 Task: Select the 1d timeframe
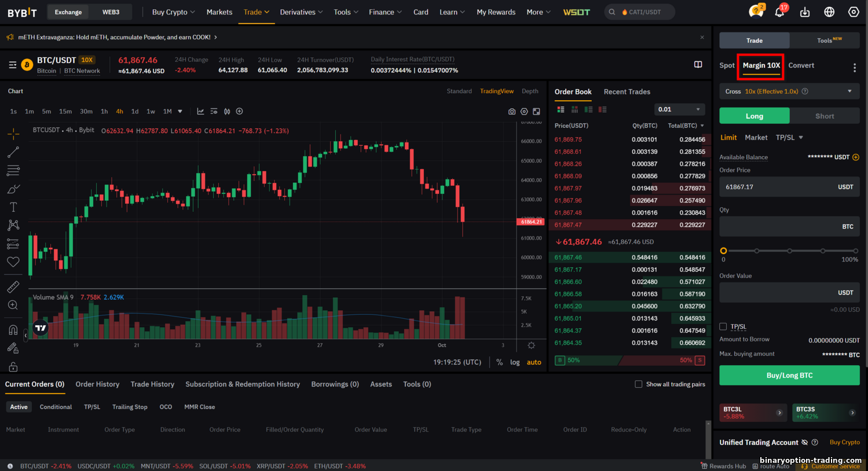click(135, 111)
